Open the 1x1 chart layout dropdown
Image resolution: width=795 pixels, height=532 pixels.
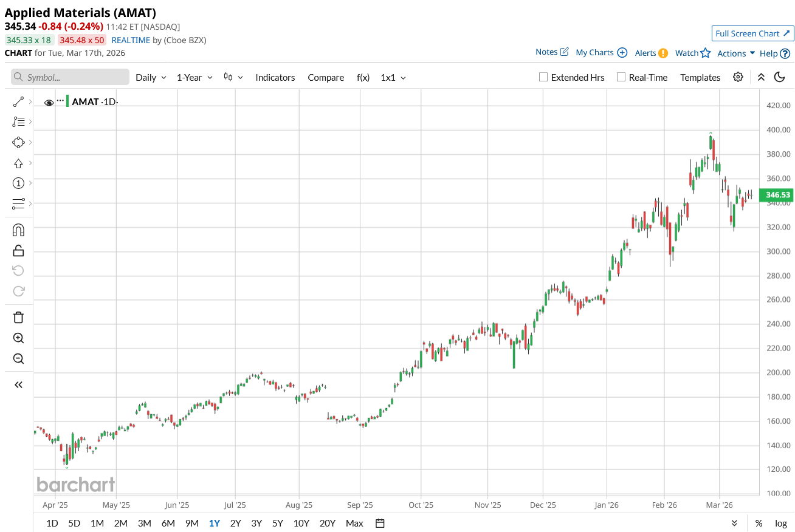pyautogui.click(x=393, y=78)
